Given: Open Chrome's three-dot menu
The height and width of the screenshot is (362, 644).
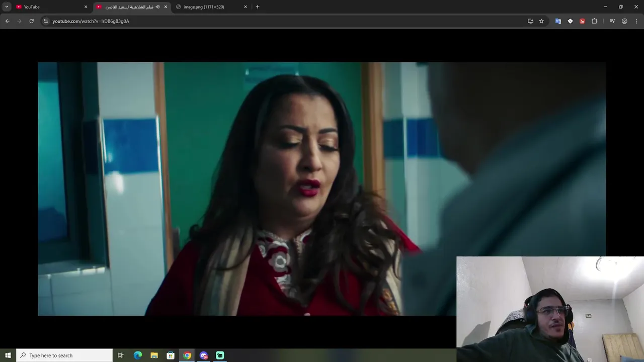Looking at the screenshot, I should click(x=636, y=21).
